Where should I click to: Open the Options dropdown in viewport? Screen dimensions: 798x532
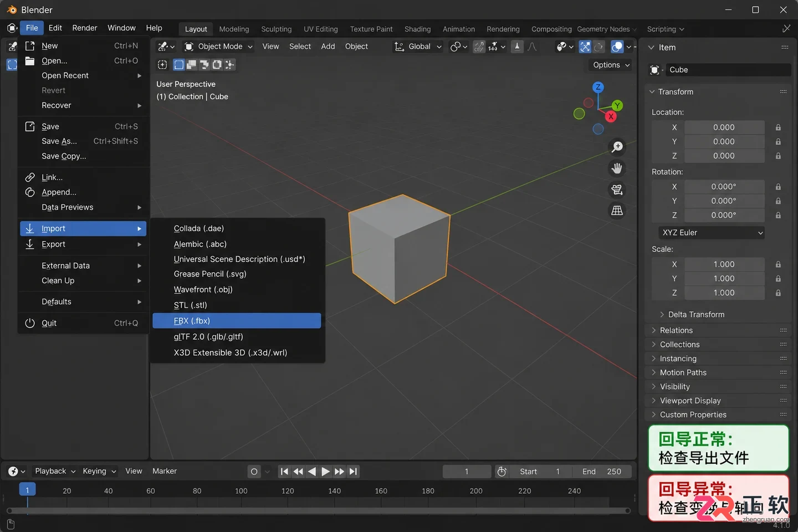point(611,65)
